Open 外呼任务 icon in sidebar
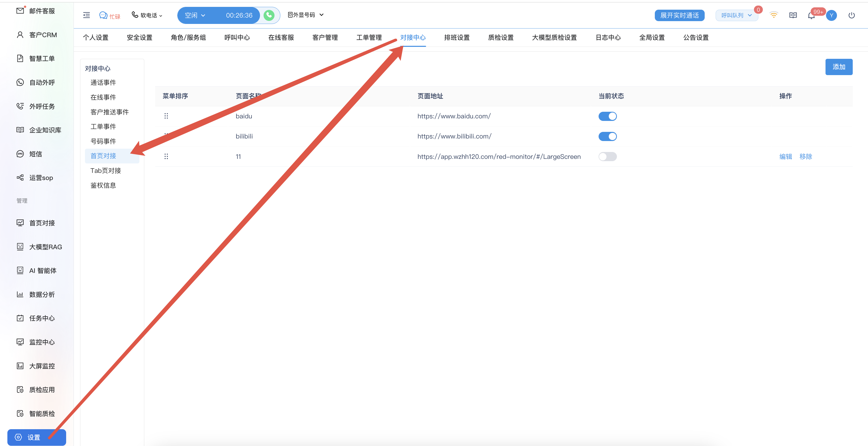 click(20, 106)
